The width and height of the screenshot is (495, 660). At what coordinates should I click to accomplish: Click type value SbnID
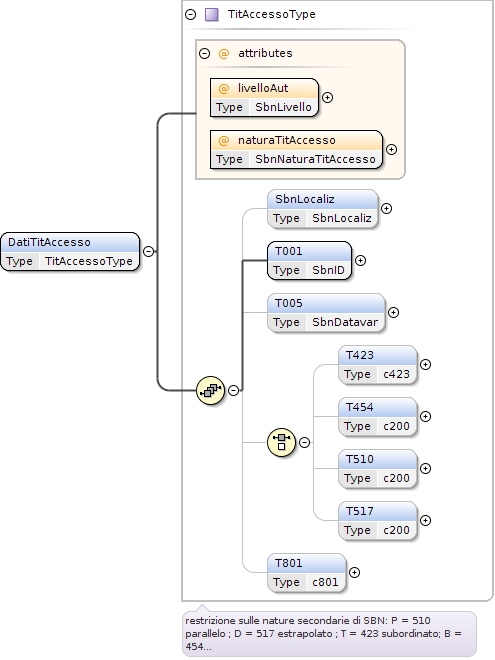click(x=328, y=270)
